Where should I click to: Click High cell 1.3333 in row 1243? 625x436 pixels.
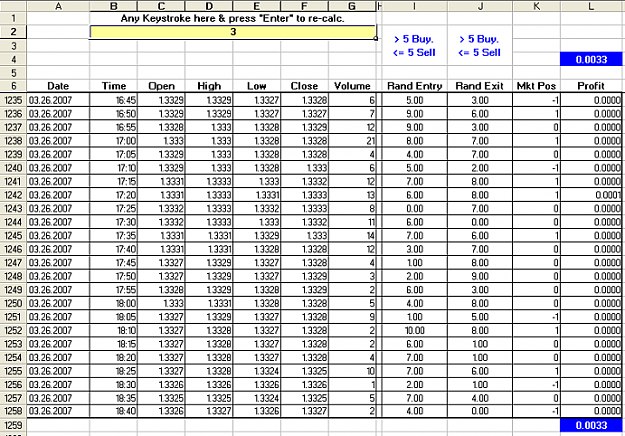point(209,208)
